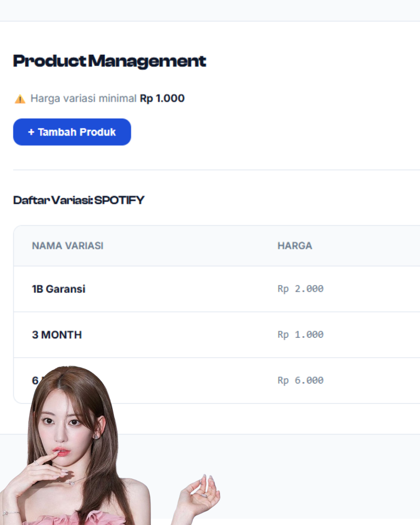Click the Daftar Variasi: SPOTIFY heading

coord(79,200)
